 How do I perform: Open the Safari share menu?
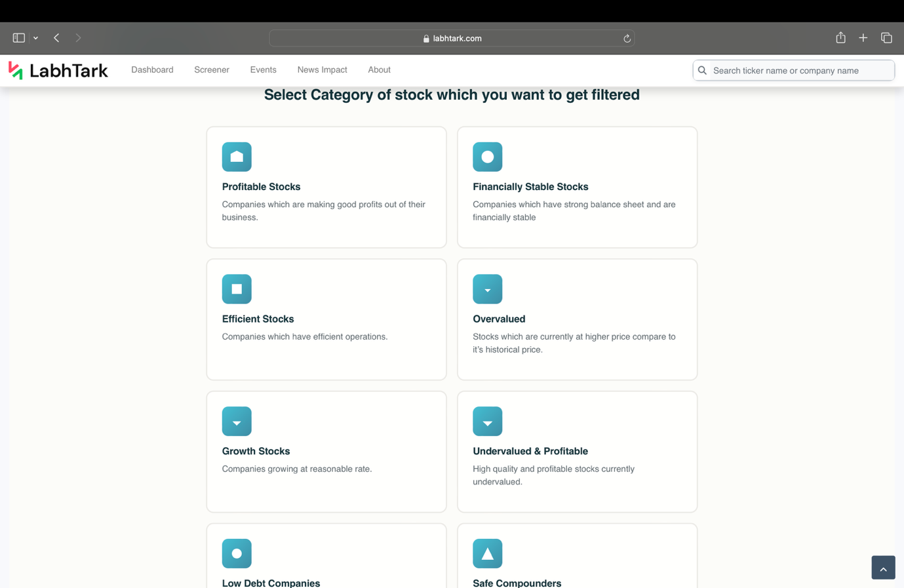(840, 37)
